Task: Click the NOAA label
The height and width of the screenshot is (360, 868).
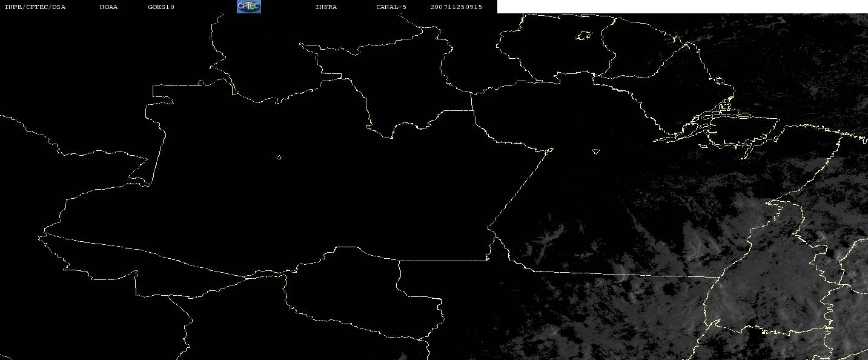Action: [108, 7]
